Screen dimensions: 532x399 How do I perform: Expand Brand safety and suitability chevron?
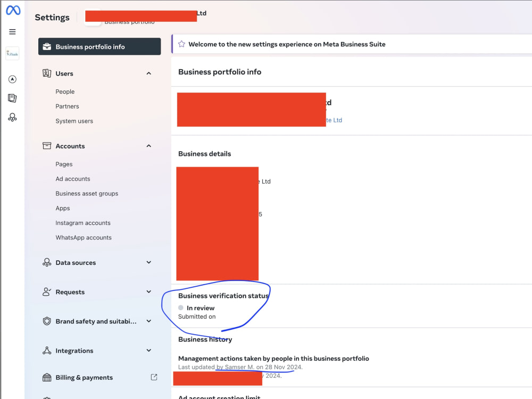click(x=148, y=321)
